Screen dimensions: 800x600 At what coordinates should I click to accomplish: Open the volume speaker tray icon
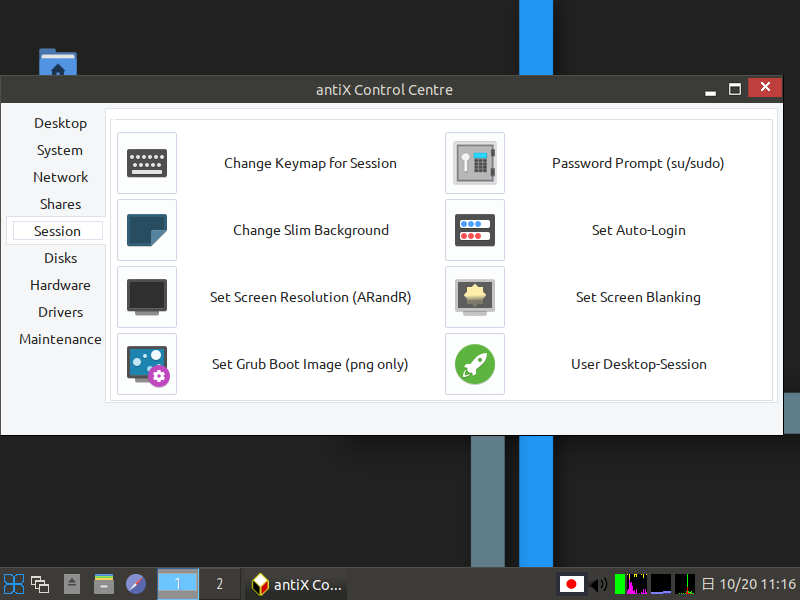pos(598,584)
